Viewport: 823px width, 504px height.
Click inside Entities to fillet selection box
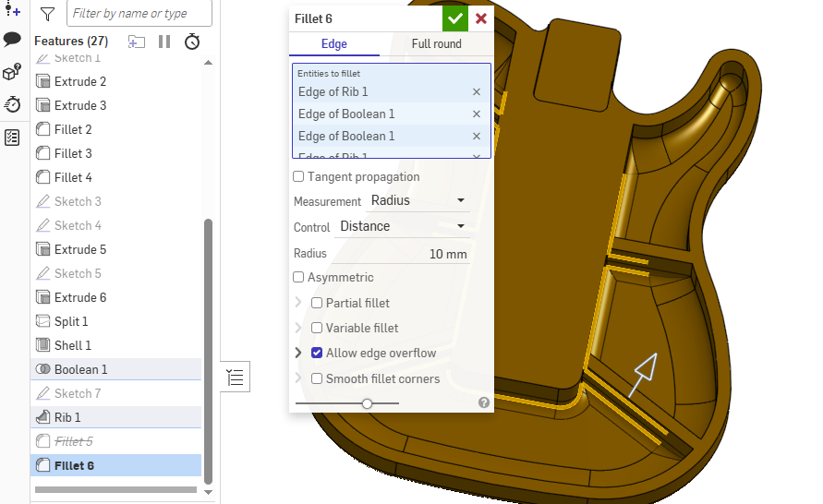click(x=392, y=111)
